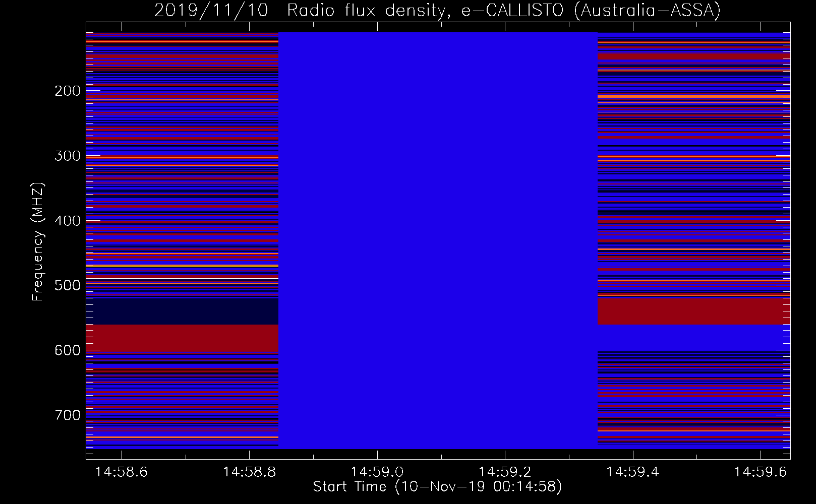Screen dimensions: 816x504
Task: Click the 'Start Time (10-Nov-19 00:14:58)' label
Action: pyautogui.click(x=437, y=487)
